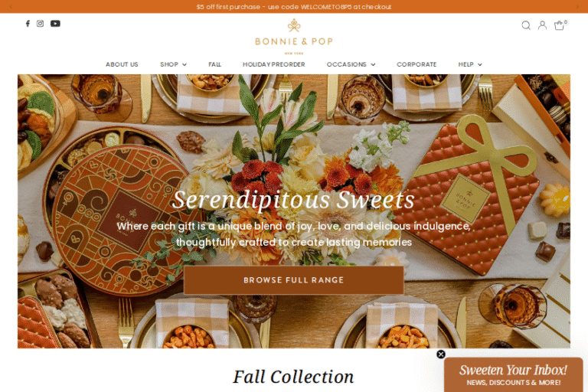Image resolution: width=588 pixels, height=392 pixels.
Task: Open the Holiday Preorder menu item
Action: point(274,64)
